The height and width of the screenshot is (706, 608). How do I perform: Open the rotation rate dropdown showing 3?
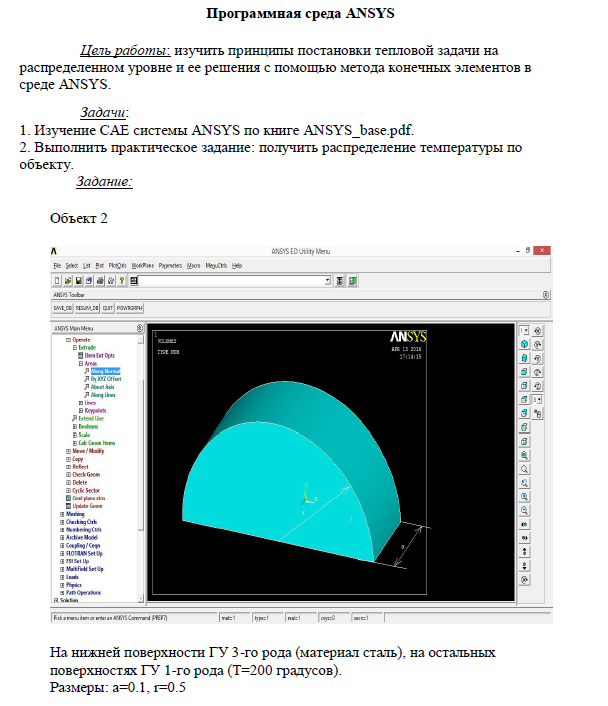(537, 399)
